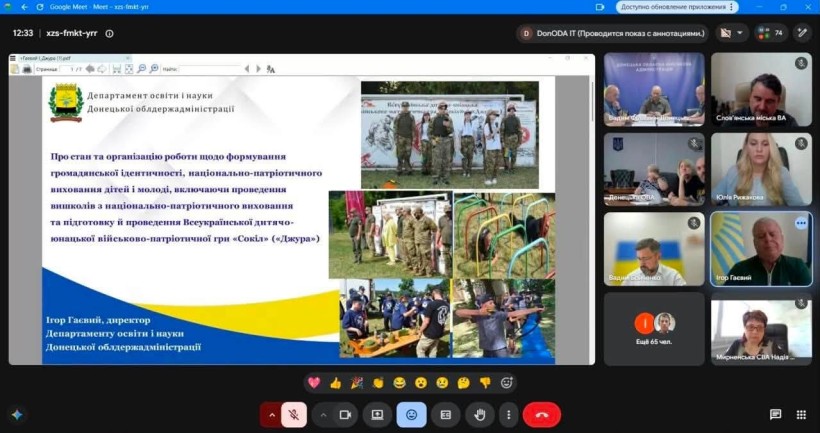Select the Слов'янська міська ВА video tile
This screenshot has width=820, height=433.
(761, 89)
